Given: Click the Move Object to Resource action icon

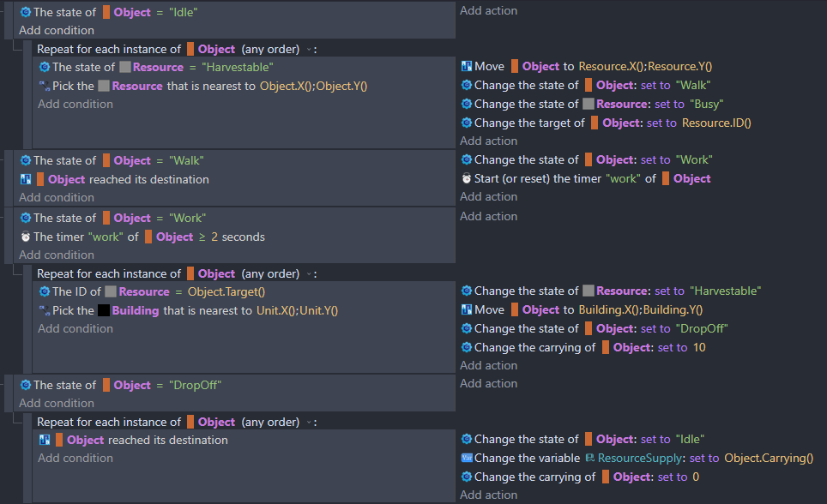Looking at the screenshot, I should click(x=467, y=66).
